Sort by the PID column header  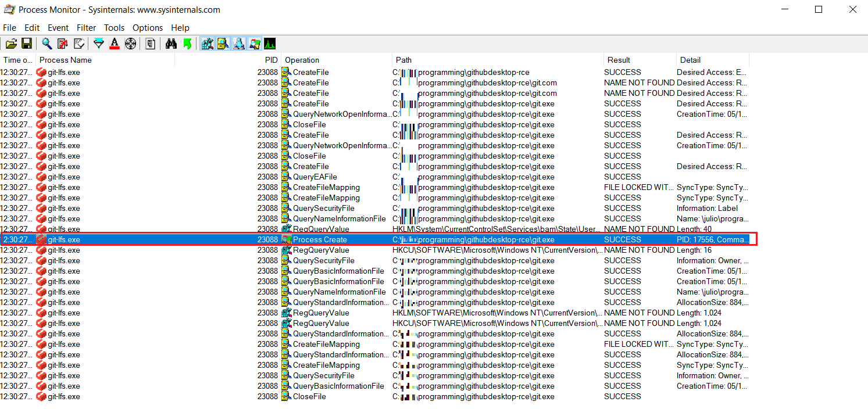coord(228,60)
